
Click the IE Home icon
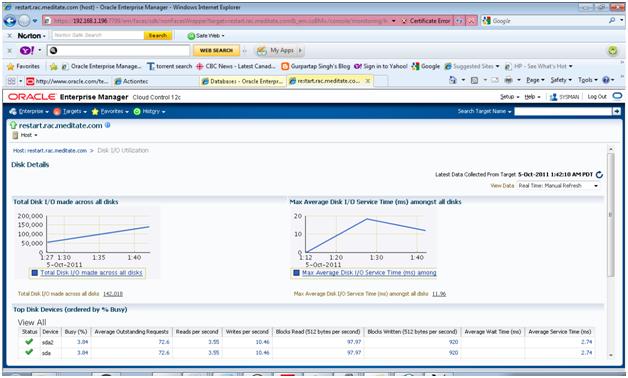[x=453, y=80]
